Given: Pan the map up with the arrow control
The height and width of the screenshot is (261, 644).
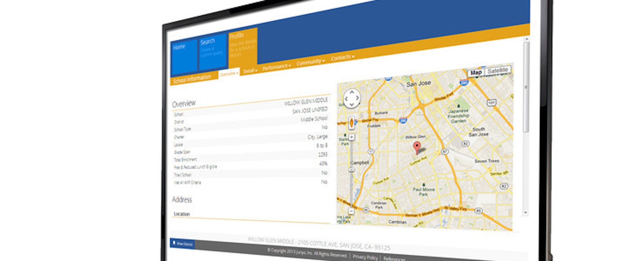Looking at the screenshot, I should (352, 92).
